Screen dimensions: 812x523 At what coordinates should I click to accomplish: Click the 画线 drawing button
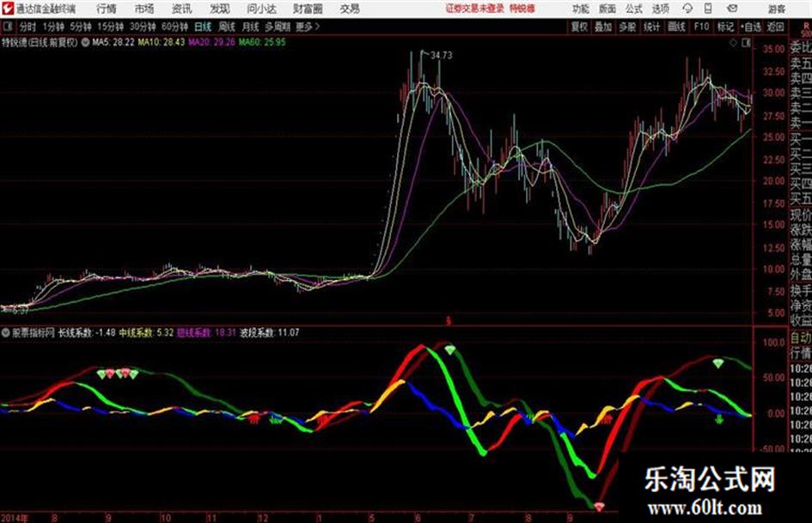click(x=677, y=27)
